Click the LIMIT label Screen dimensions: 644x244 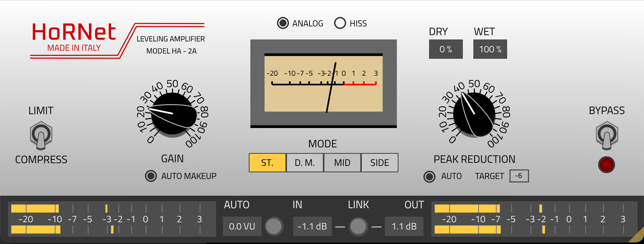click(41, 111)
